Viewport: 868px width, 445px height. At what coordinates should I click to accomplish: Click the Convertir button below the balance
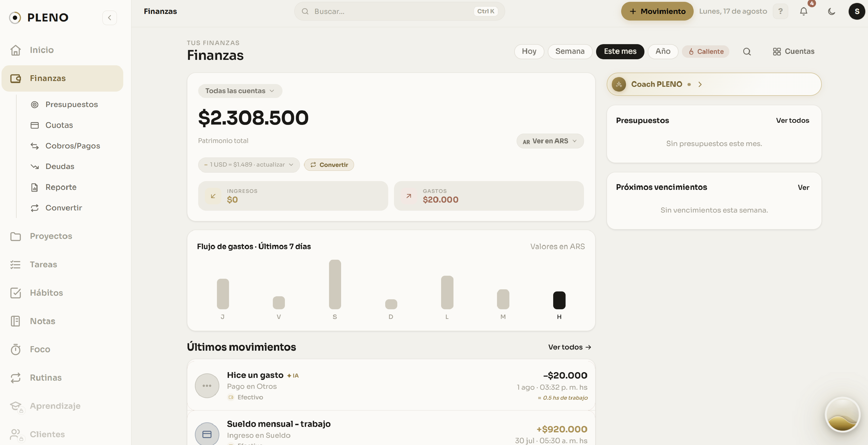329,165
